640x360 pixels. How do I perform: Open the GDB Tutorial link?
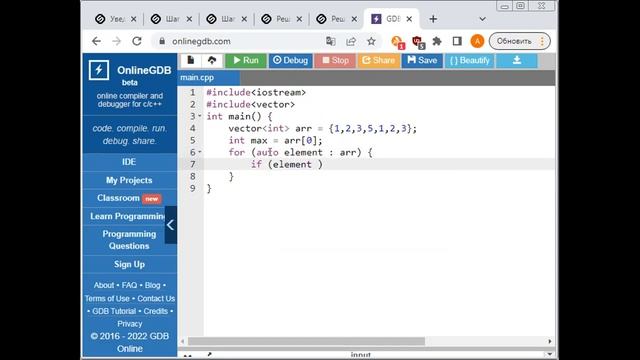pos(114,311)
